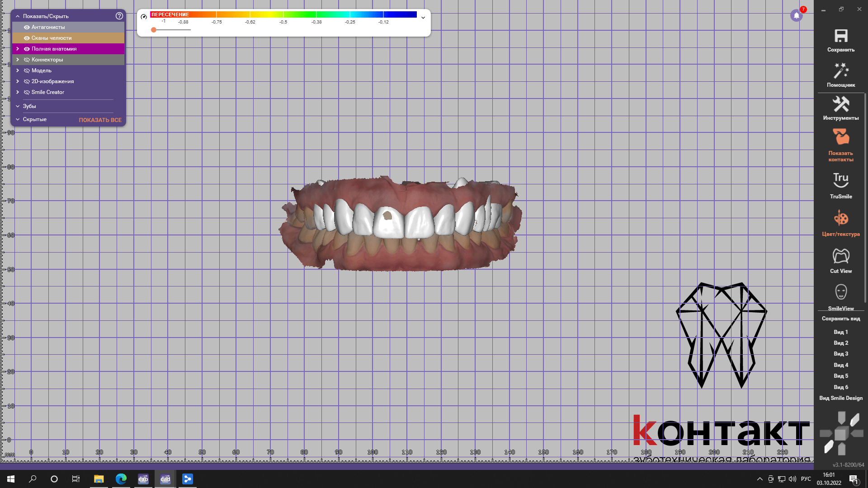Open the SmileView face icon
This screenshot has width=868, height=488.
click(841, 292)
